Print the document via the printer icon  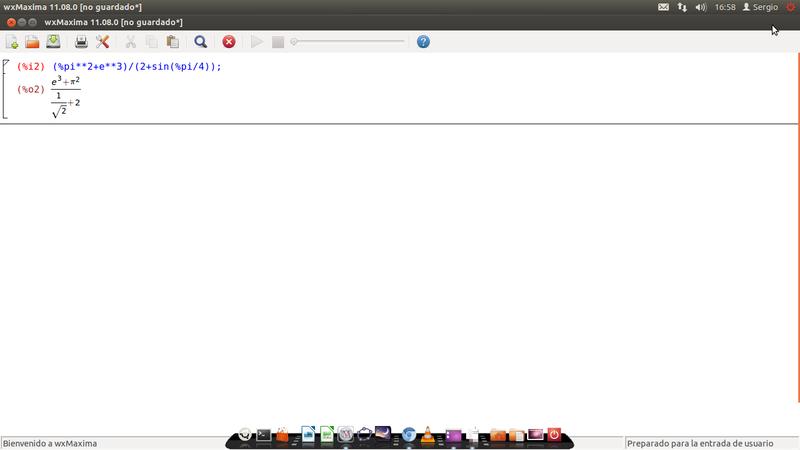tap(81, 42)
